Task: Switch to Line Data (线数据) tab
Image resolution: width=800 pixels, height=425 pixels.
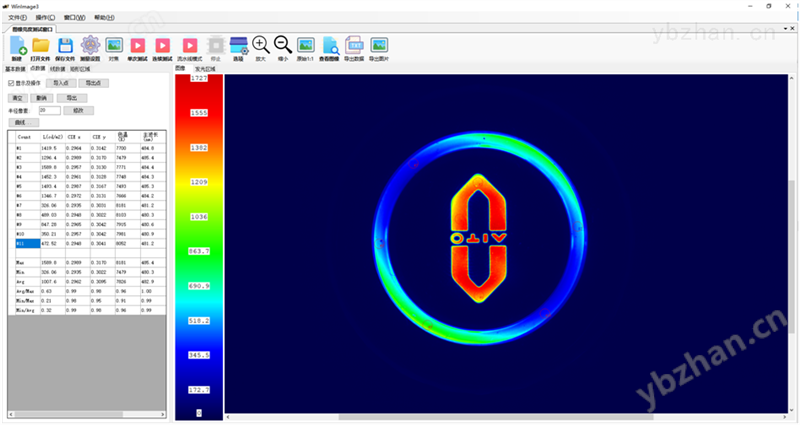Action: 58,69
